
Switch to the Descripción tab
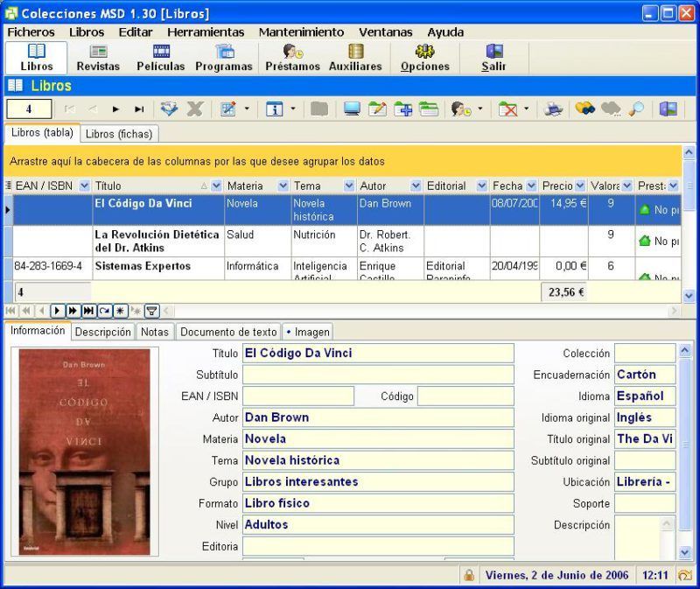click(102, 332)
